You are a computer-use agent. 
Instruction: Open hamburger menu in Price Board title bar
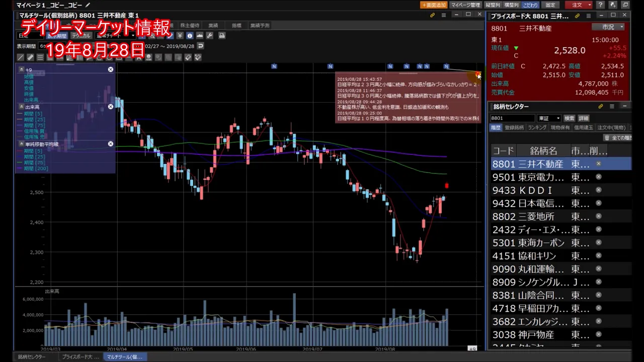[589, 16]
